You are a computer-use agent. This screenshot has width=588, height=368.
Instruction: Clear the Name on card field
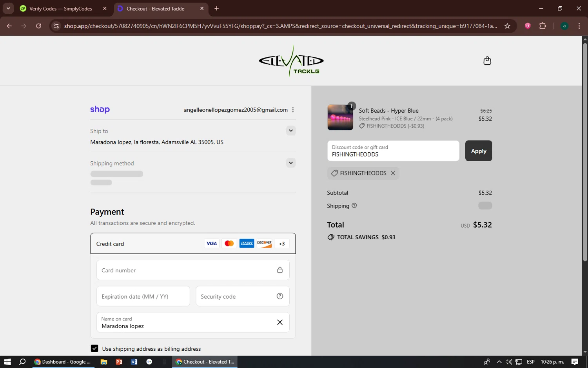click(x=280, y=322)
